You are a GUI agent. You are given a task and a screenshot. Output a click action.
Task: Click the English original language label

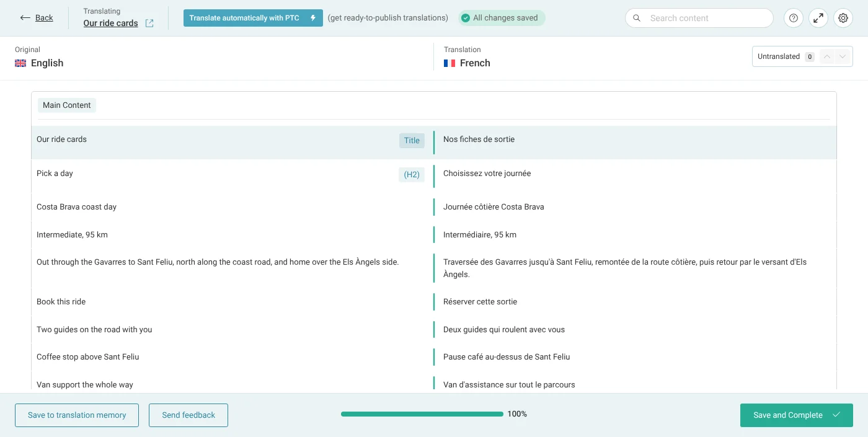[x=47, y=63]
